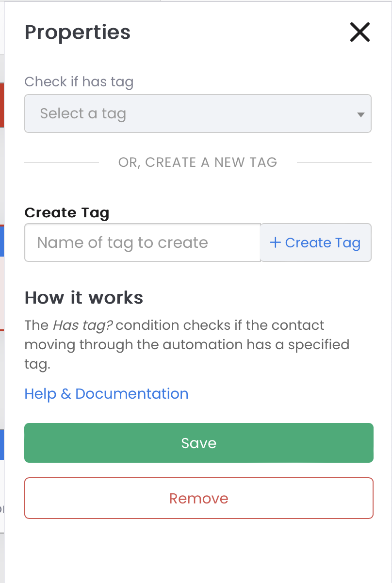Focus the "Name of tag to create" field
The height and width of the screenshot is (583, 392).
point(143,243)
